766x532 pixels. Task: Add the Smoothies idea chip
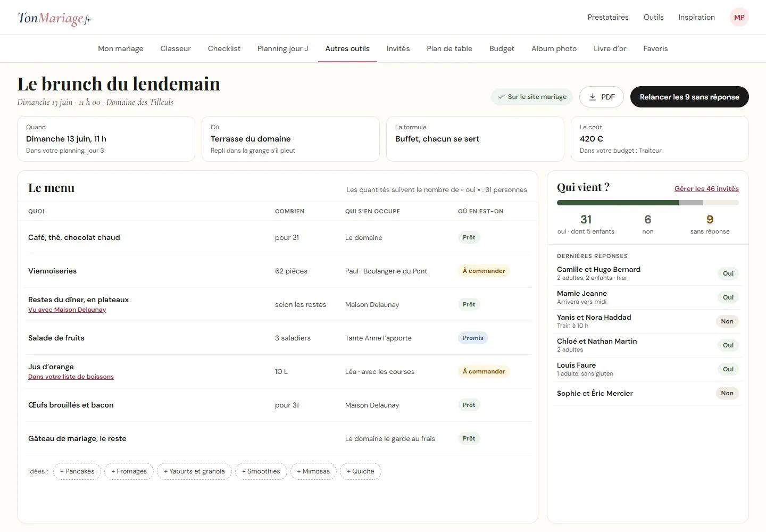[x=261, y=471]
